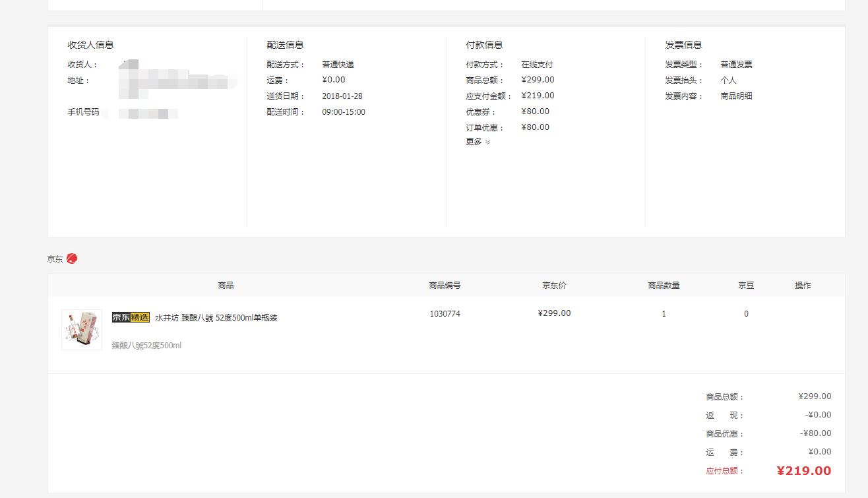
Task: Select product number 1030774
Action: [x=445, y=314]
